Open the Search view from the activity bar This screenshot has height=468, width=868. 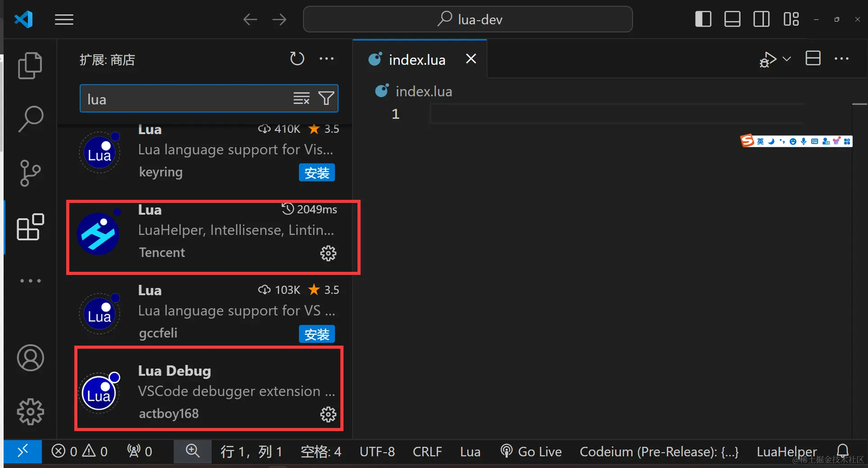coord(30,118)
